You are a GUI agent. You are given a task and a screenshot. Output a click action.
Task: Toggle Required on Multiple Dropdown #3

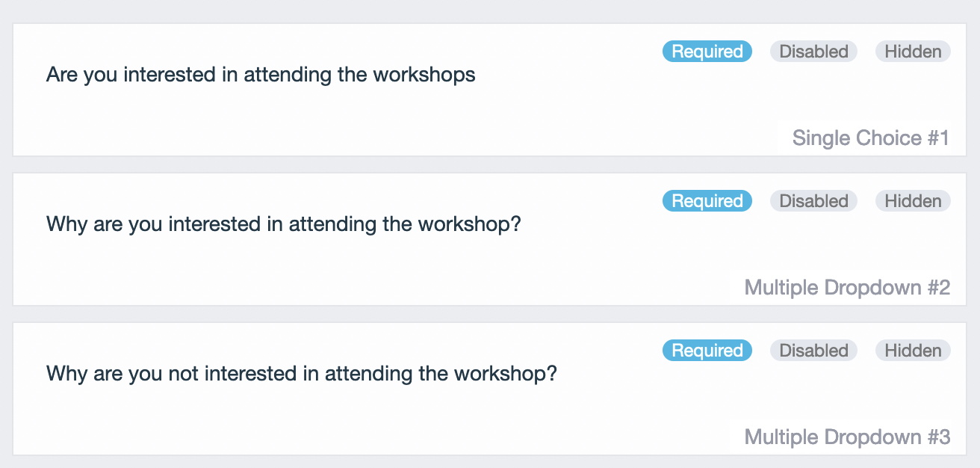coord(707,351)
